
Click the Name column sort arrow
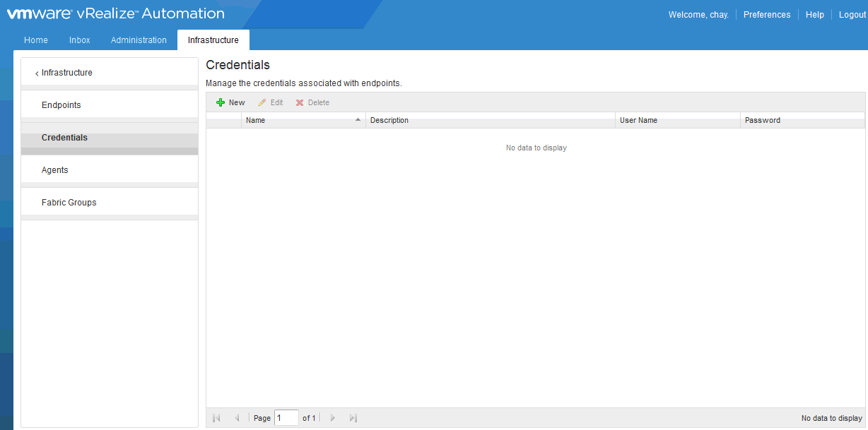pos(358,120)
